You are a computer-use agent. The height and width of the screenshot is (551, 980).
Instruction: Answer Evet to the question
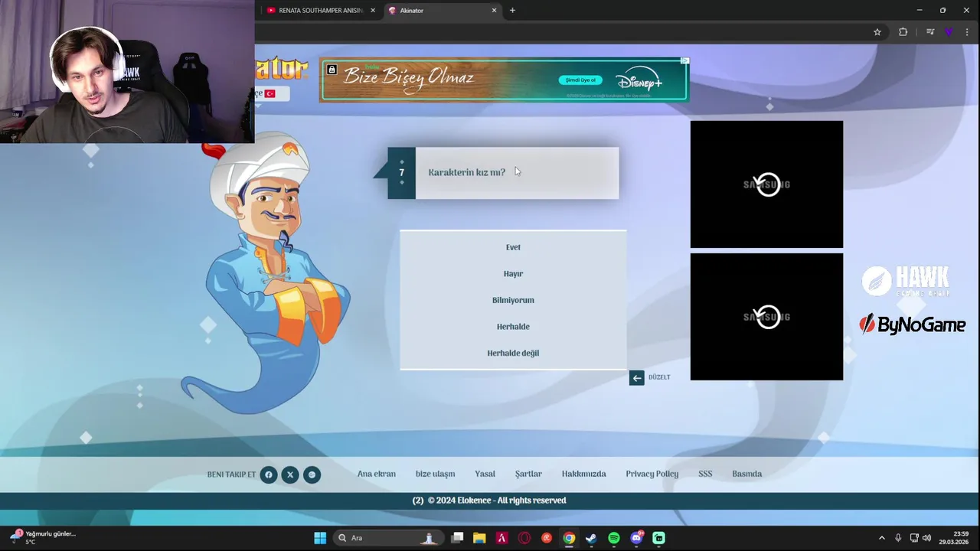pyautogui.click(x=513, y=247)
